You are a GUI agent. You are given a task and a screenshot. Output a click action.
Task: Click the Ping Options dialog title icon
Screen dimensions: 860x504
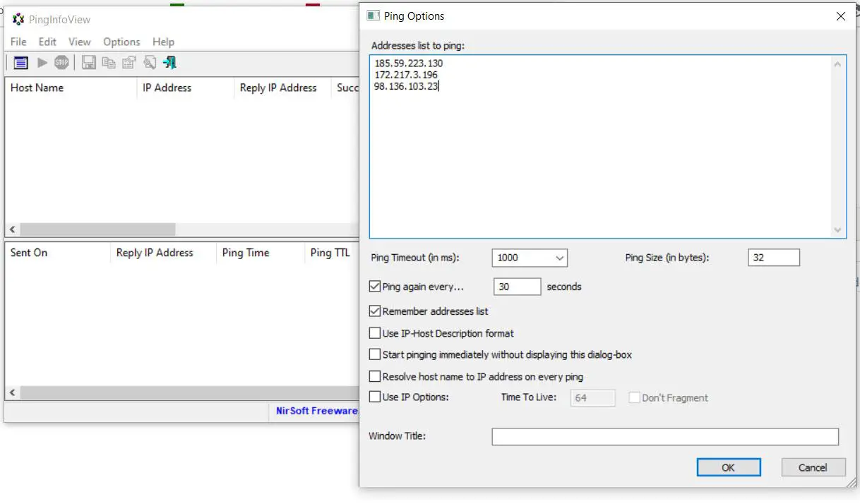click(x=373, y=16)
